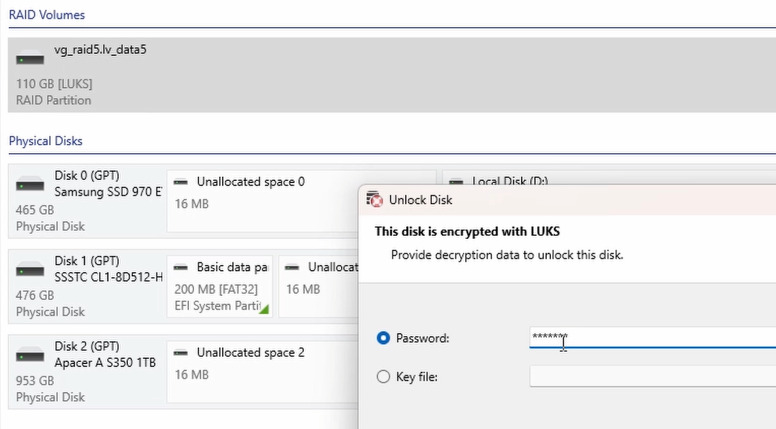
Task: Click the 110 GB [LUKS] size label
Action: pos(54,84)
